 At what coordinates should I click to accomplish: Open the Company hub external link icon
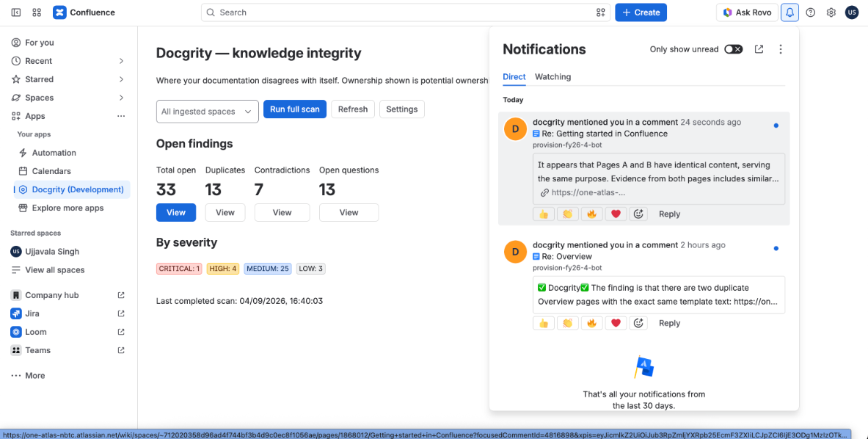[121, 295]
